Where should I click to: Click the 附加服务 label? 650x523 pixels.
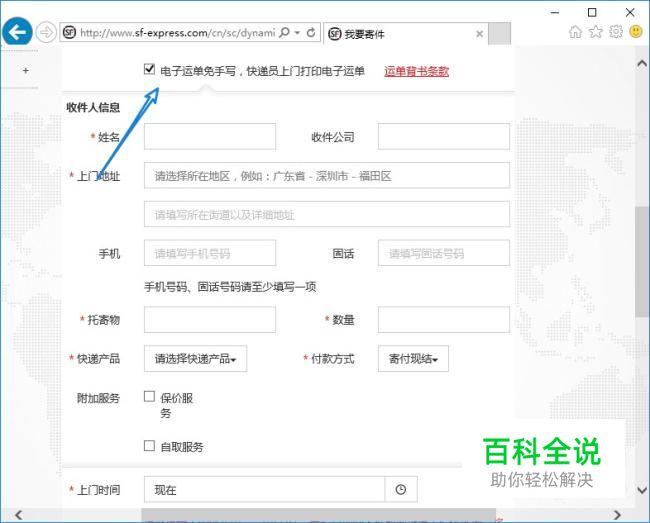98,398
